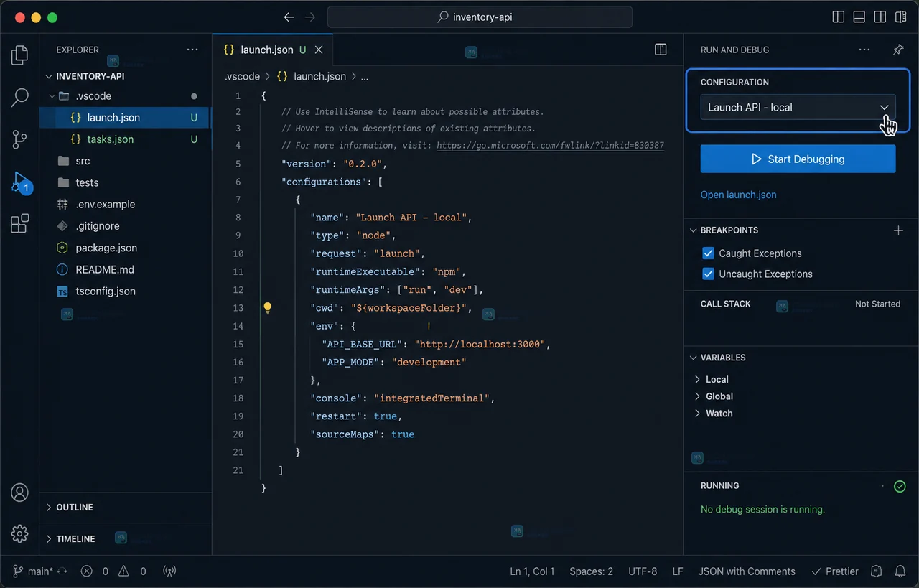Click Prettier in the status bar
The image size is (919, 588).
[835, 571]
